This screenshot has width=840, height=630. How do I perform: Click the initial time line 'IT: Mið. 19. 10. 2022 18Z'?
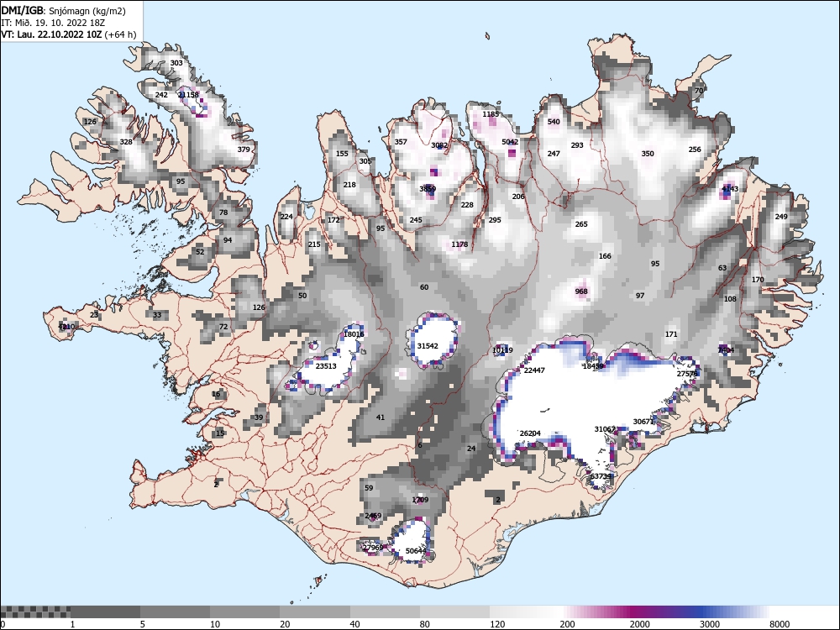(x=54, y=23)
